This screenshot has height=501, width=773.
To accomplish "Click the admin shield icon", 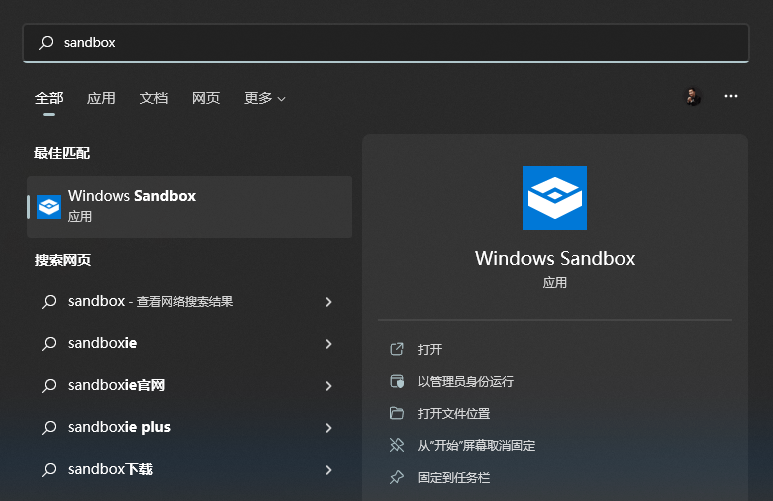I will [x=397, y=381].
